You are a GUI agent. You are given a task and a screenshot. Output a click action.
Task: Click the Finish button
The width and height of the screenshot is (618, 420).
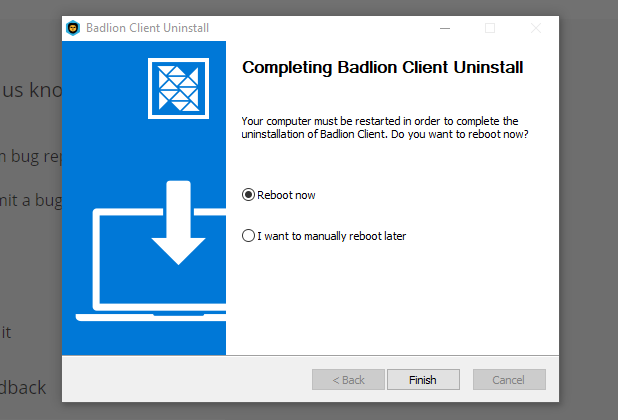coord(423,379)
